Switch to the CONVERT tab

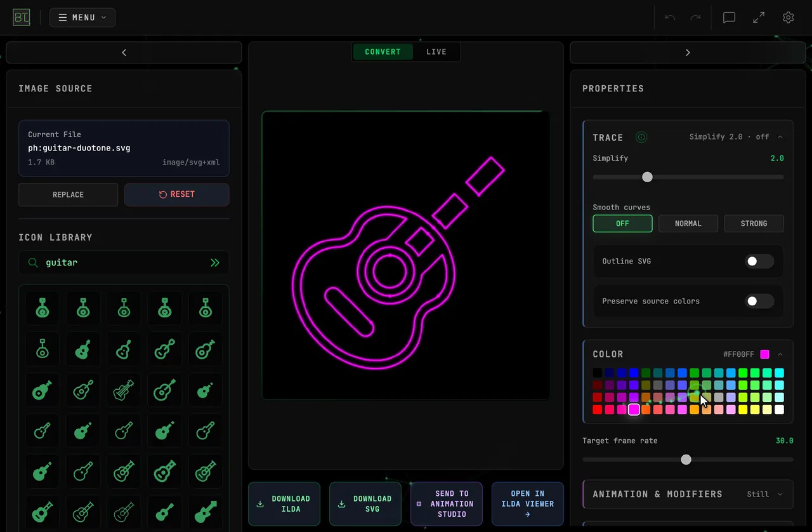(383, 52)
